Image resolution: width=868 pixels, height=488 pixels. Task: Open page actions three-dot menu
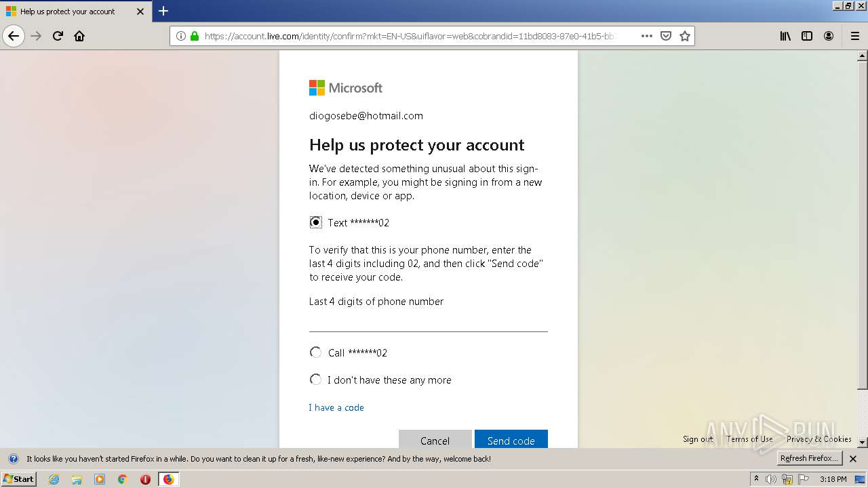coord(646,36)
